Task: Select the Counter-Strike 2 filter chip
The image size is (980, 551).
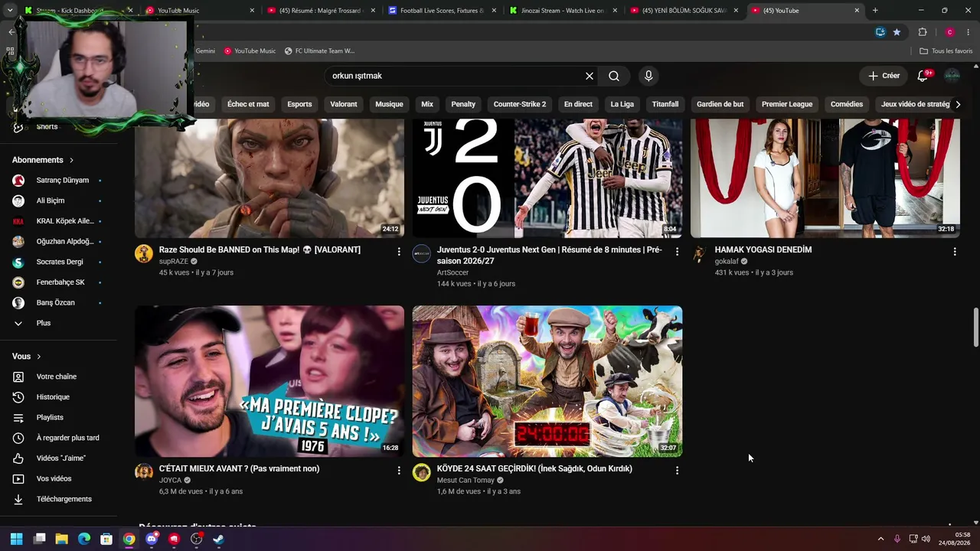Action: point(520,104)
